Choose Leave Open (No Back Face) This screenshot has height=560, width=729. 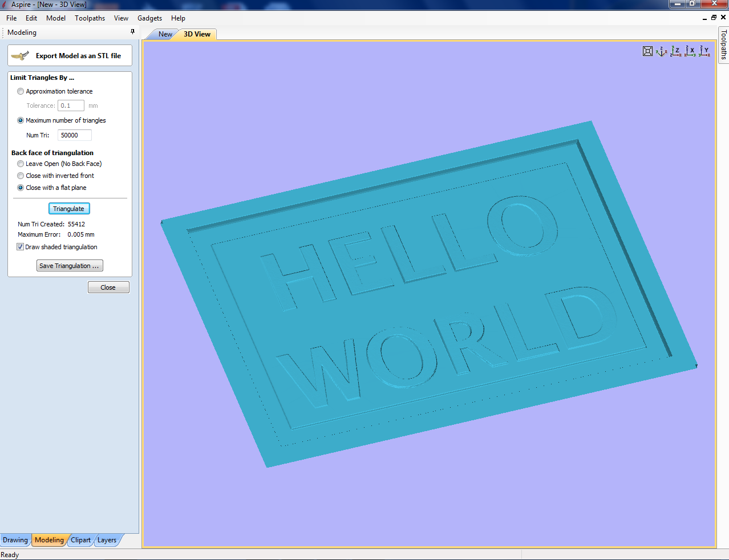21,164
